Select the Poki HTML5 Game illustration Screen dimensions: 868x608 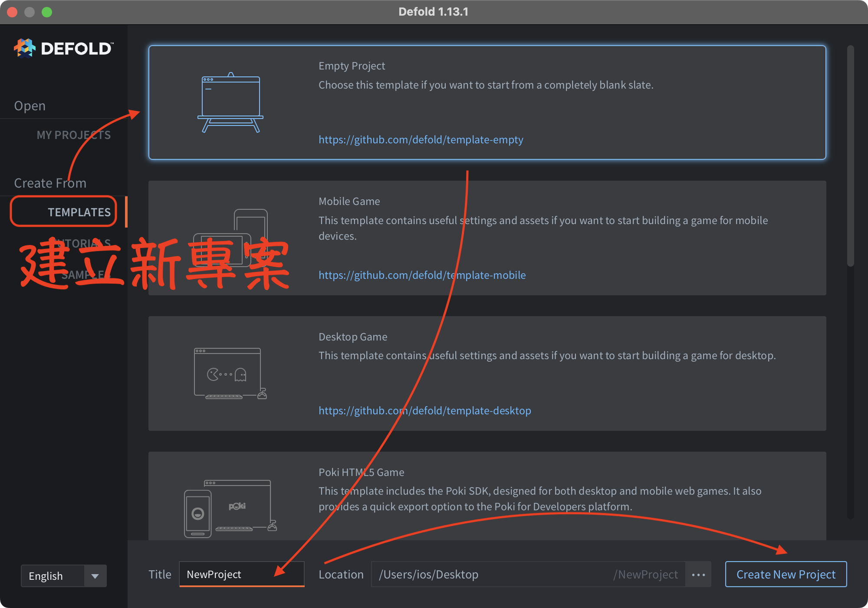tap(230, 509)
